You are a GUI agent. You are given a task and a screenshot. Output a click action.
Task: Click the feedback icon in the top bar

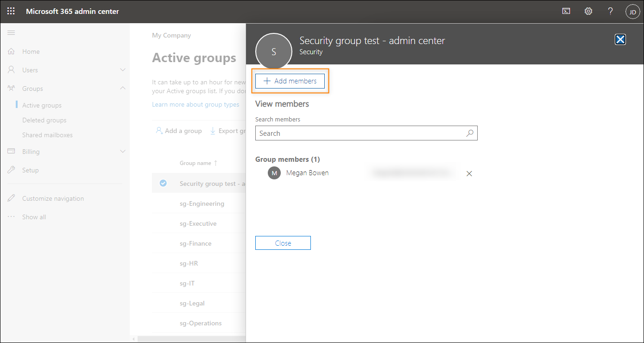pyautogui.click(x=566, y=11)
